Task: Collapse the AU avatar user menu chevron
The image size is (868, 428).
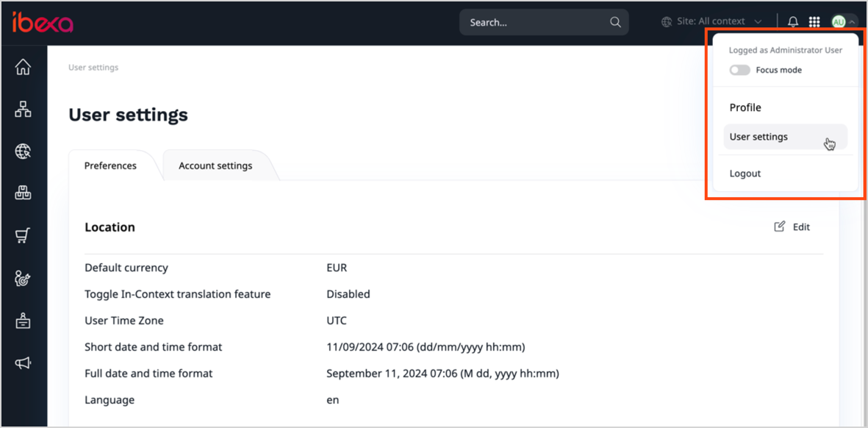Action: point(850,21)
